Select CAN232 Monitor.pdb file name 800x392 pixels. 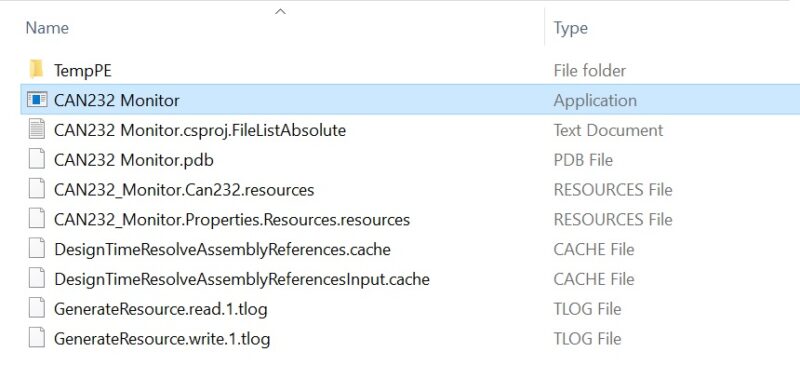click(x=133, y=160)
